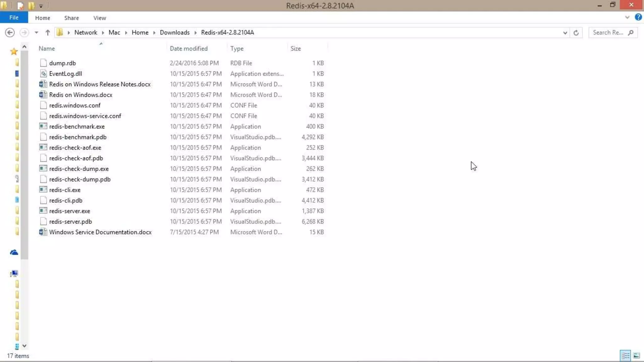644x362 pixels.
Task: Click the Refresh address bar icon
Action: coord(576,33)
